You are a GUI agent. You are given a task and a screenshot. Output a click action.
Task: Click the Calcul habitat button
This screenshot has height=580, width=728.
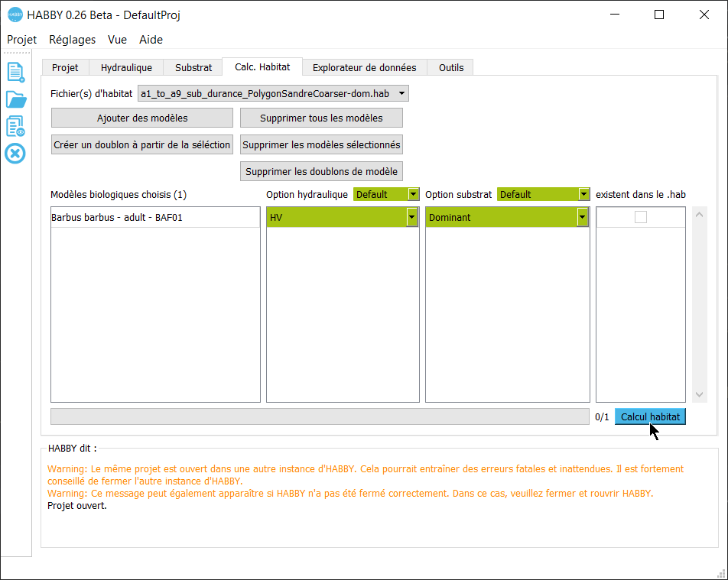(650, 416)
